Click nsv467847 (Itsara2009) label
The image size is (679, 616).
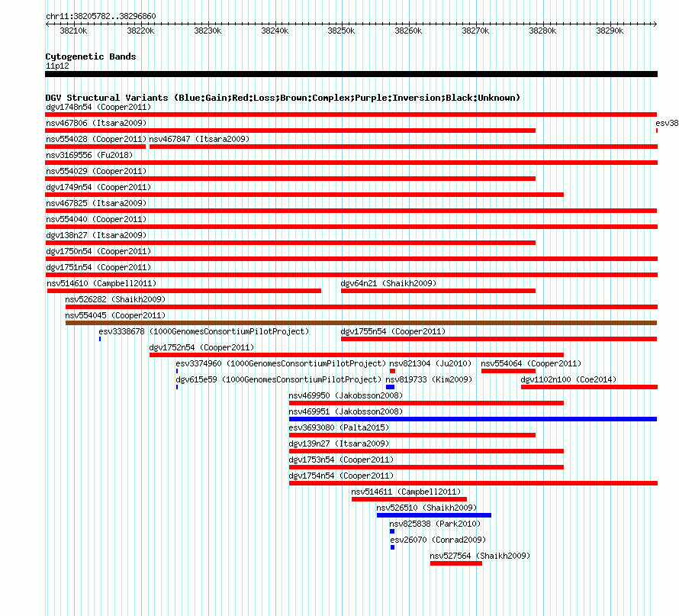199,139
